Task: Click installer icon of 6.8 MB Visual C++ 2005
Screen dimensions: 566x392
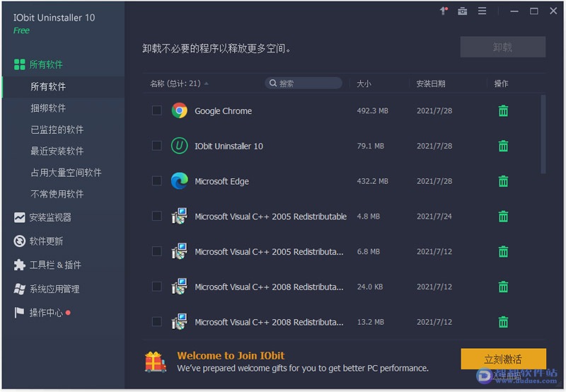Action: [x=180, y=251]
